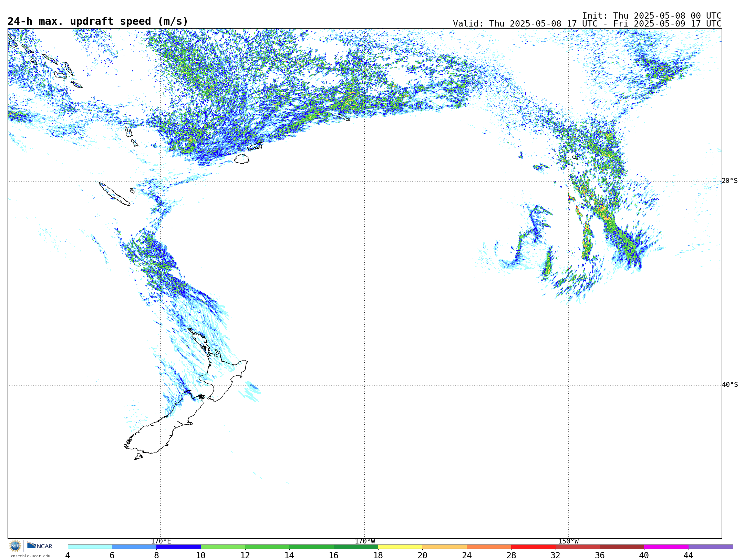This screenshot has width=744, height=560.
Task: Click the NSF logo icon
Action: [x=15, y=546]
